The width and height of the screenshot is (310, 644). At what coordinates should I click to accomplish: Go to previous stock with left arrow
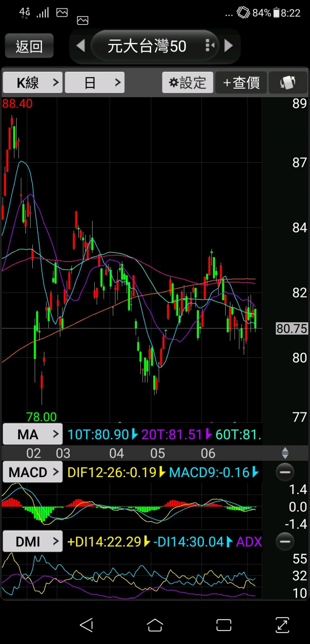(x=81, y=46)
